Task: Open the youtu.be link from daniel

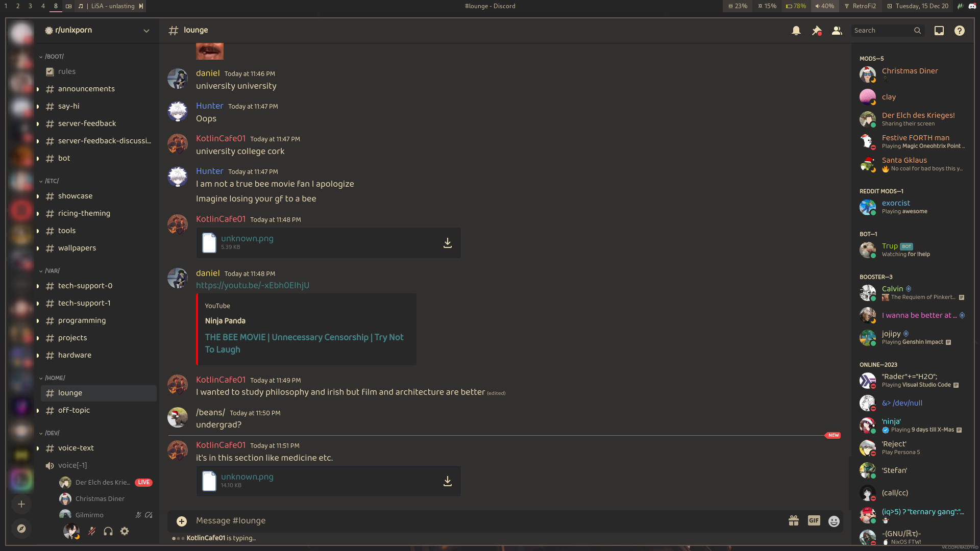Action: 252,286
